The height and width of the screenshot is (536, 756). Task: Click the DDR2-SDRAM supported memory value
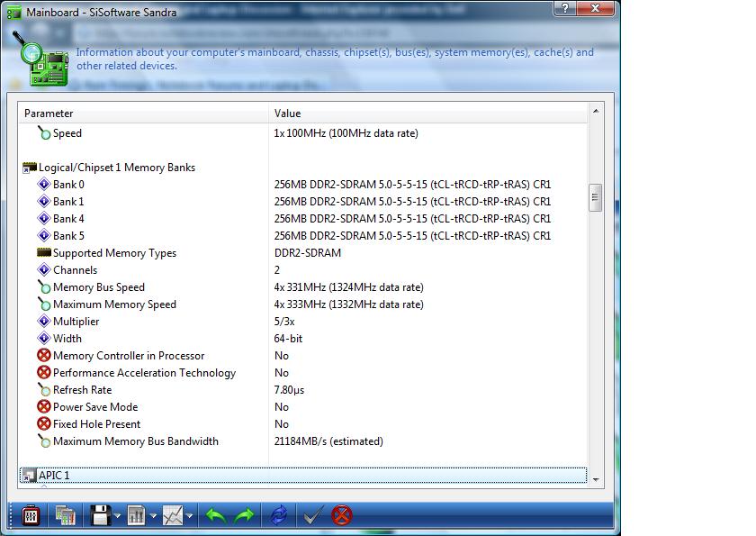[308, 253]
